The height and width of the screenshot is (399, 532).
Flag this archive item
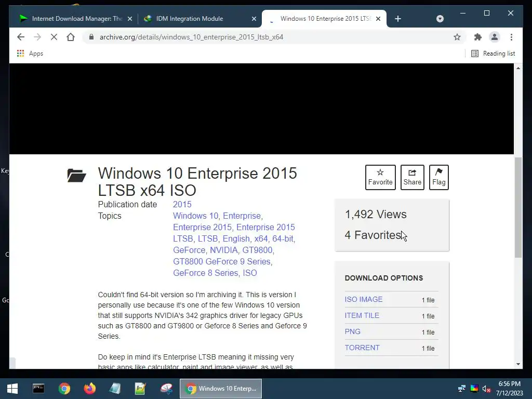[x=438, y=178]
